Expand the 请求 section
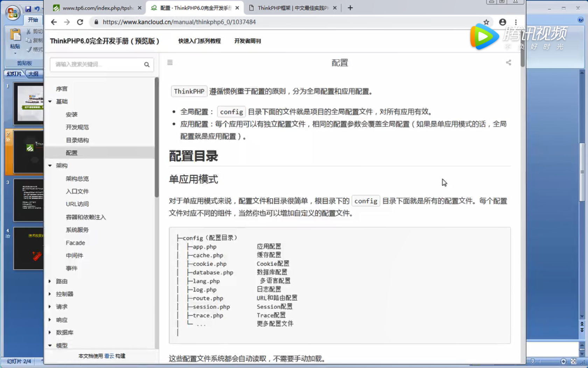The height and width of the screenshot is (368, 588). (x=50, y=307)
